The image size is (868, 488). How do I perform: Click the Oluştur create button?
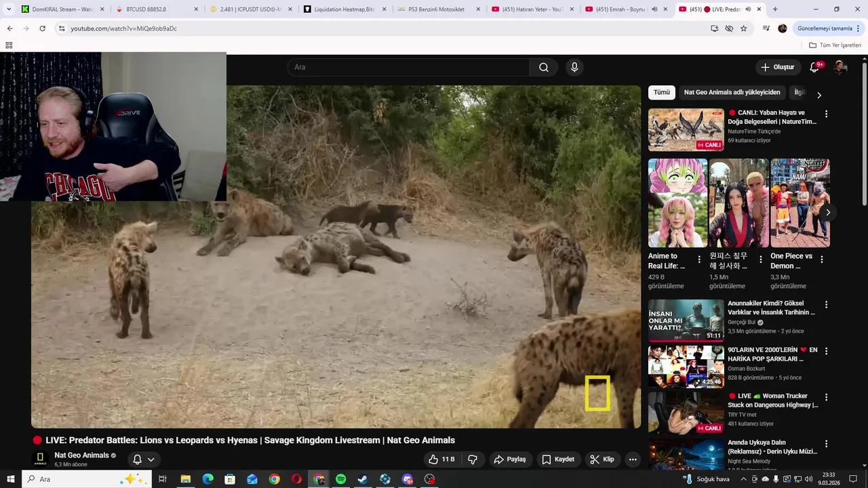[777, 67]
